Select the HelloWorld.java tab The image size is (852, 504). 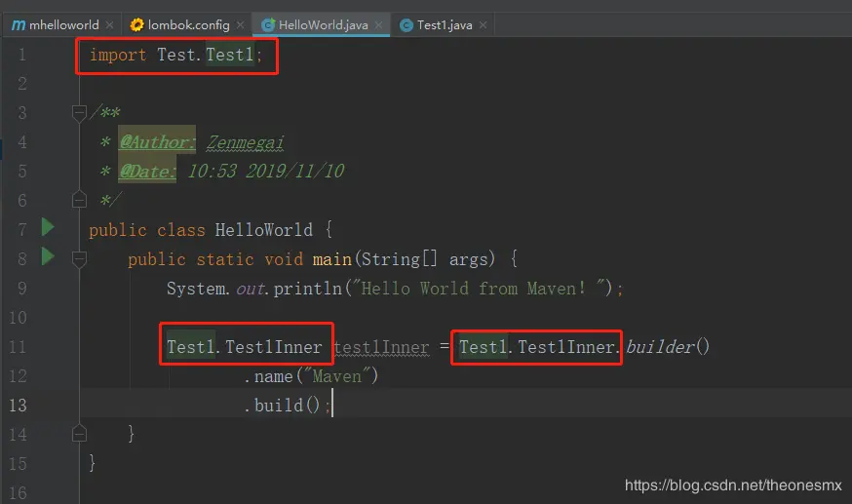coord(322,25)
